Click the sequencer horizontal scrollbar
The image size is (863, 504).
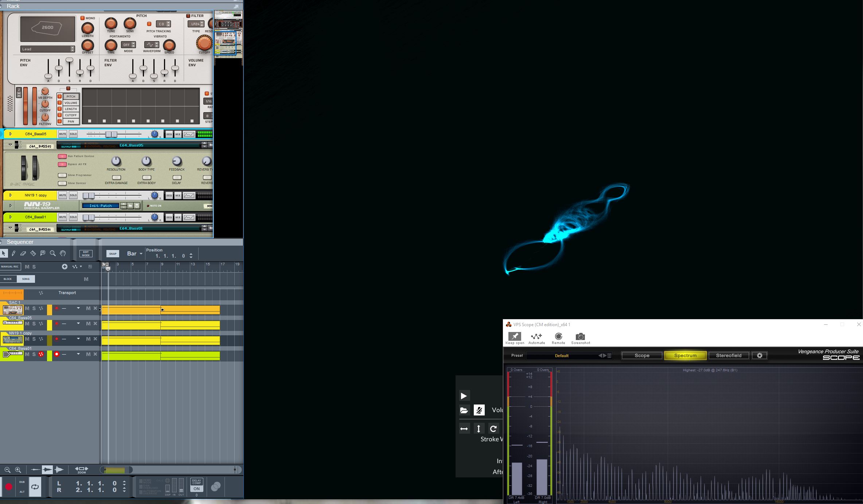click(171, 470)
